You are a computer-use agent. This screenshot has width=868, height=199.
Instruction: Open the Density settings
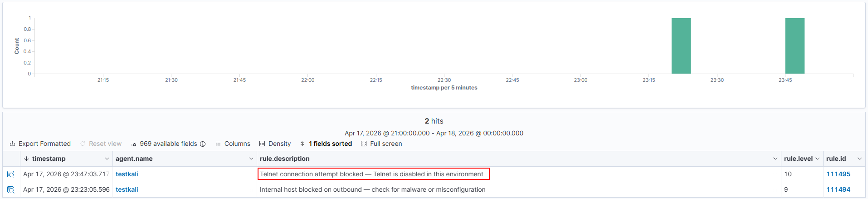point(275,144)
